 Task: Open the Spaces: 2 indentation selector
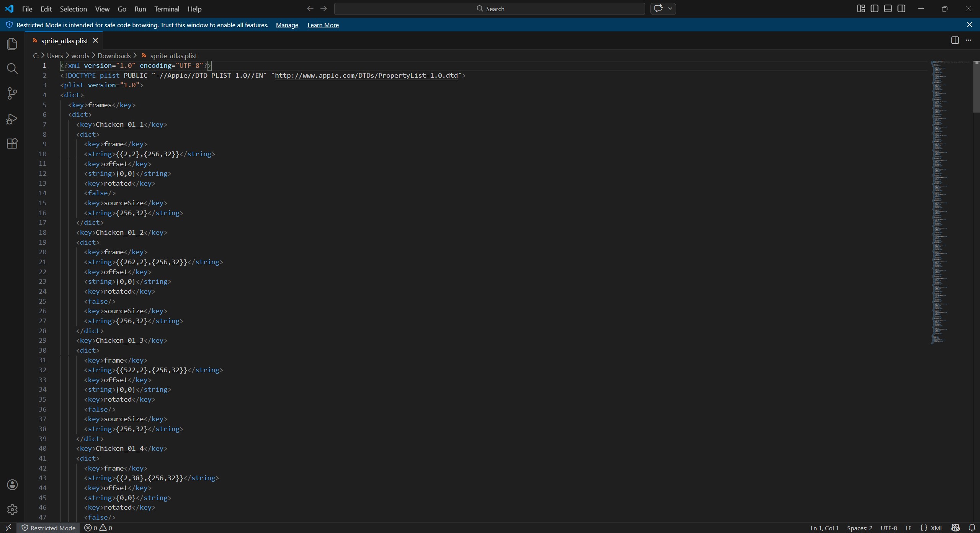859,528
